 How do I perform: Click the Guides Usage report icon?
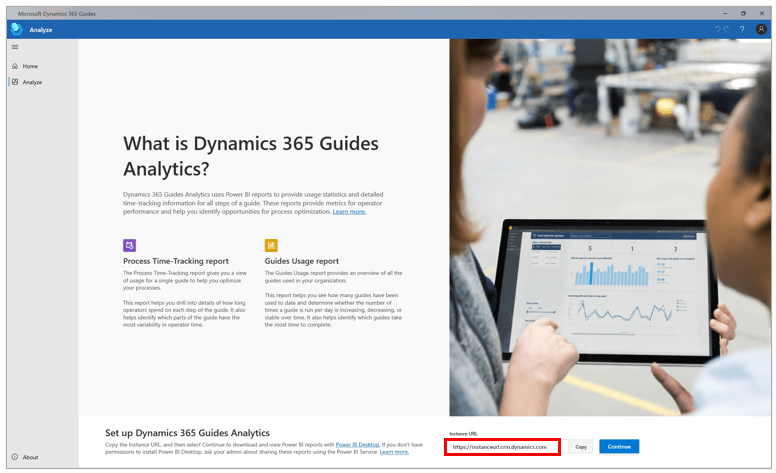point(271,245)
